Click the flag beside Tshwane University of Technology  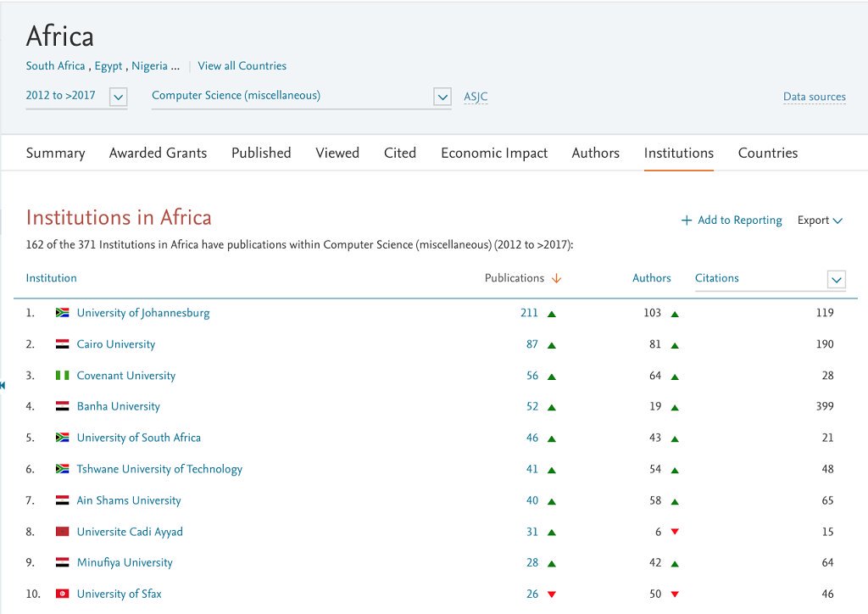click(x=62, y=469)
